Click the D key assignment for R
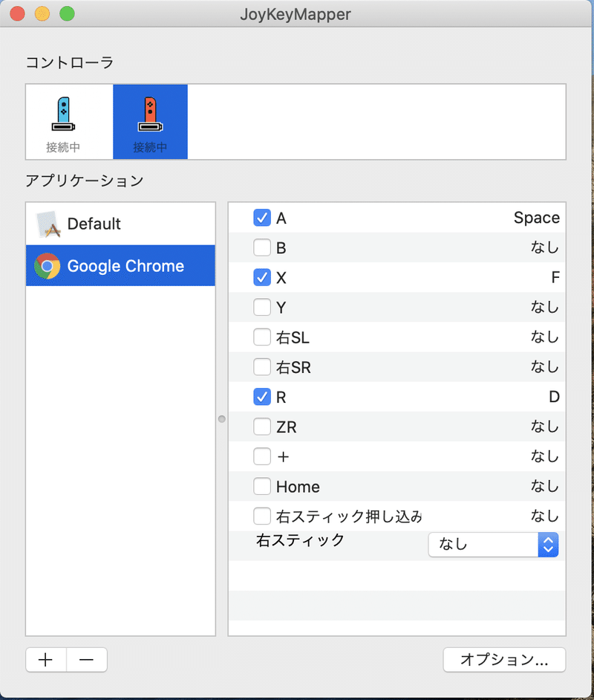Image resolution: width=594 pixels, height=700 pixels. click(555, 397)
